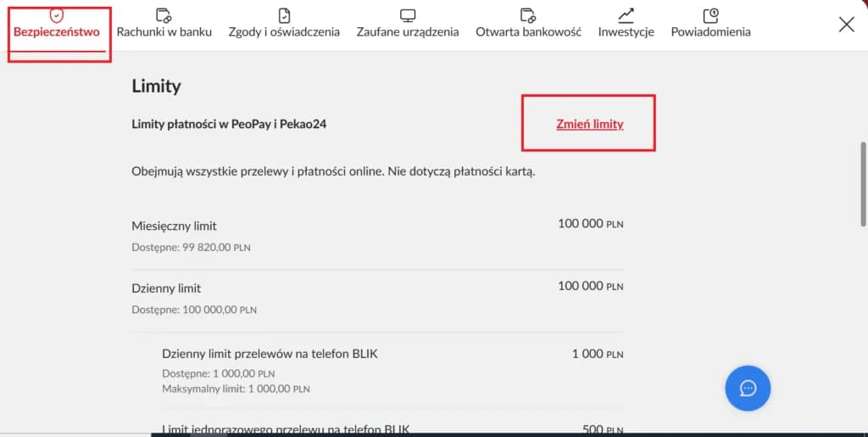This screenshot has width=868, height=437.
Task: Open the Rachunki w banku tab label
Action: pyautogui.click(x=164, y=32)
